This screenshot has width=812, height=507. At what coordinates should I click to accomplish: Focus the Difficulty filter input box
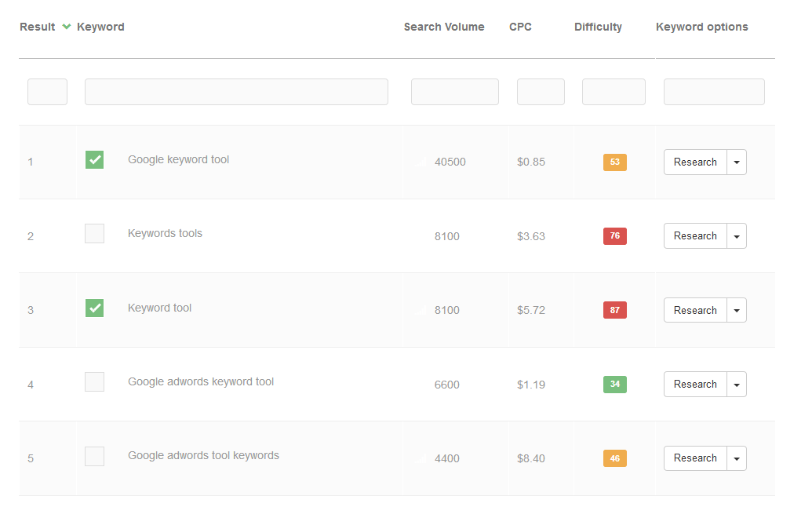coord(614,92)
